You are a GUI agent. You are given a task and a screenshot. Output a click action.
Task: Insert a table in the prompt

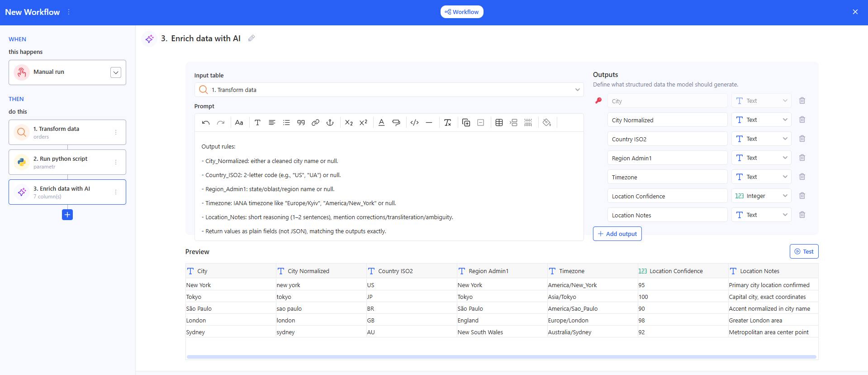(499, 123)
